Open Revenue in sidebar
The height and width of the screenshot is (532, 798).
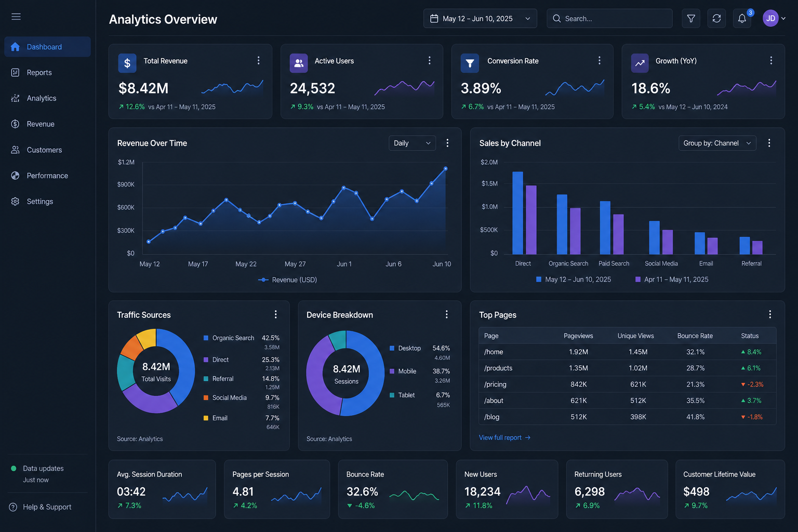click(x=47, y=124)
